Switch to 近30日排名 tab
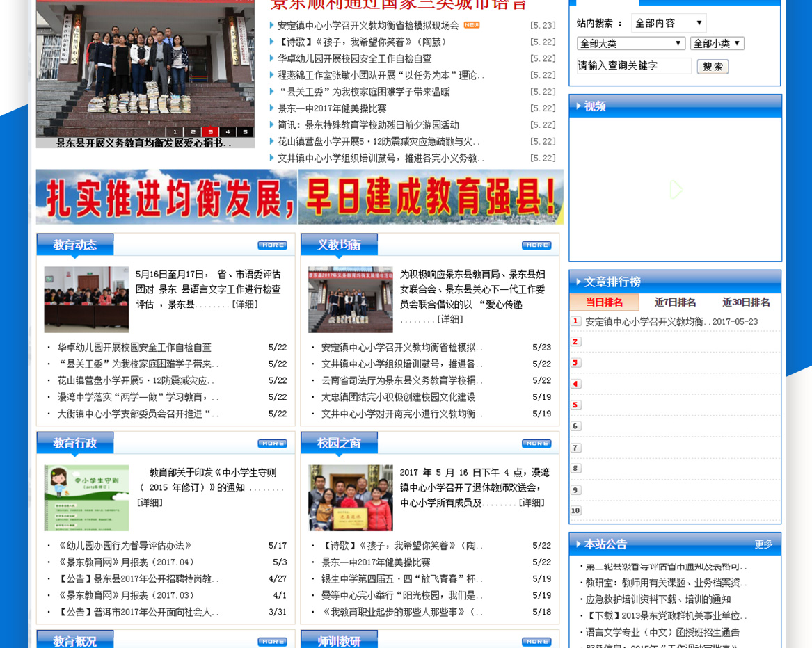Screen dimensions: 812x648 click(746, 302)
